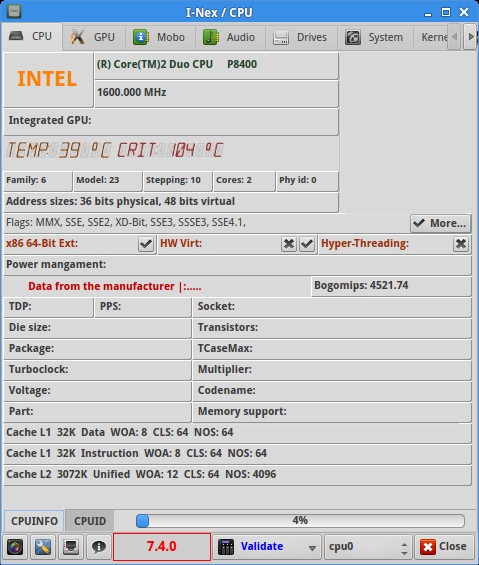Click the CPU usage progress bar
The width and height of the screenshot is (479, 565).
tap(300, 521)
